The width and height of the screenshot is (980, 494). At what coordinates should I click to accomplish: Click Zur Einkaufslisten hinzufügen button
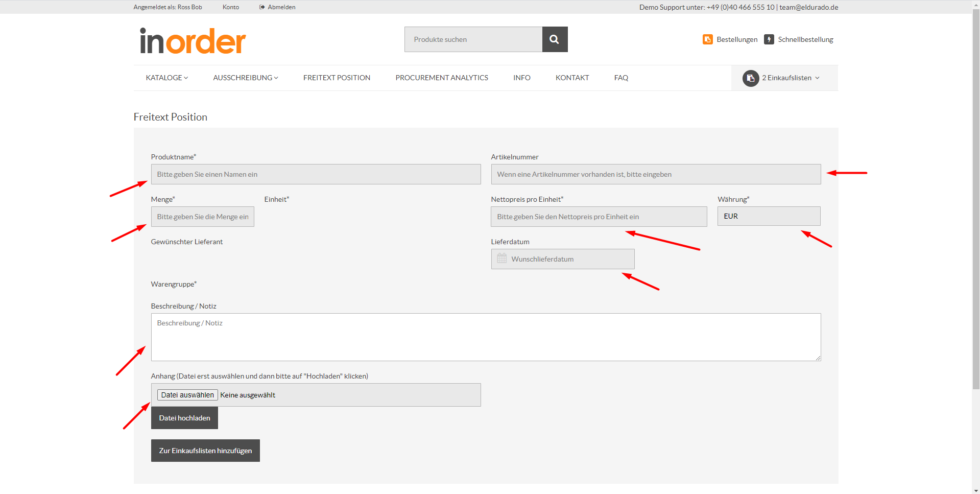tap(205, 450)
